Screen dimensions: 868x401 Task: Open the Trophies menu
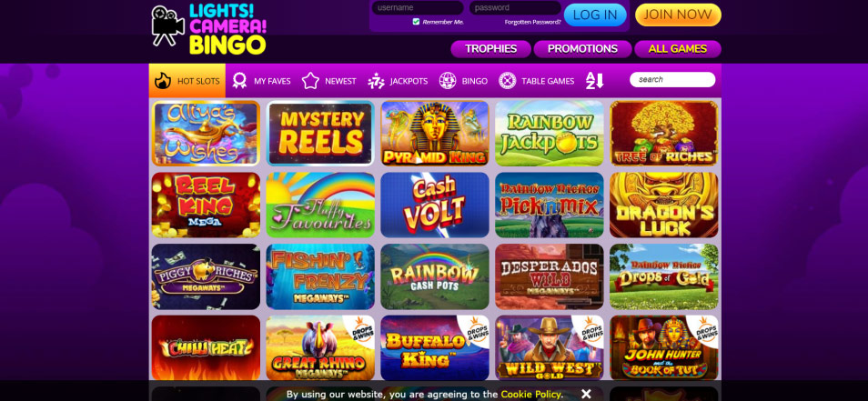(491, 49)
